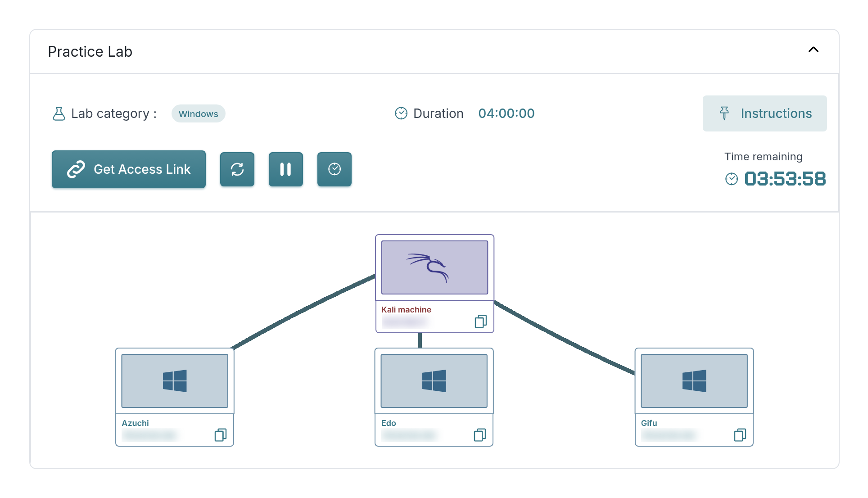Click the refresh lab icon button

click(237, 169)
